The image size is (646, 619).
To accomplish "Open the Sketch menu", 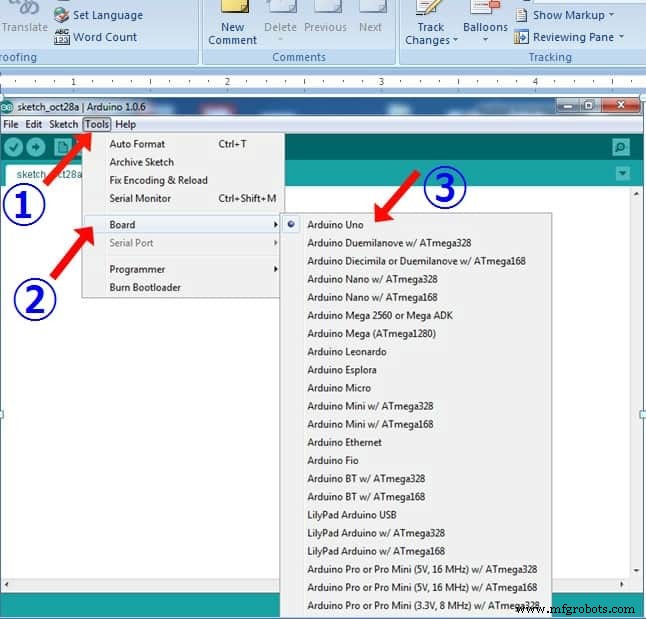I will 63,125.
